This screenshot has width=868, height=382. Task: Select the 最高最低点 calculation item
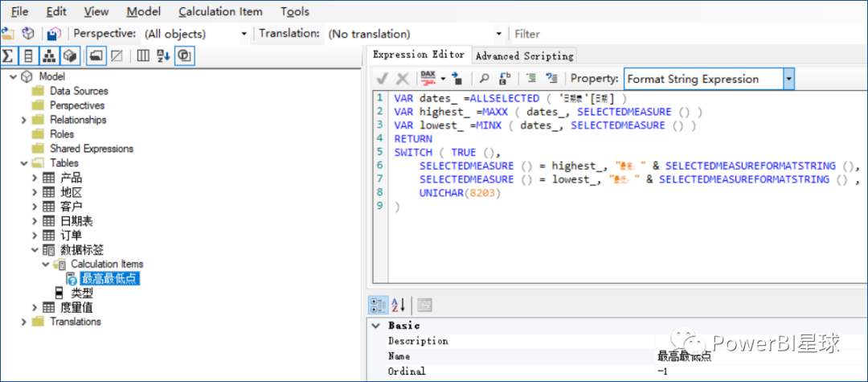tap(109, 278)
